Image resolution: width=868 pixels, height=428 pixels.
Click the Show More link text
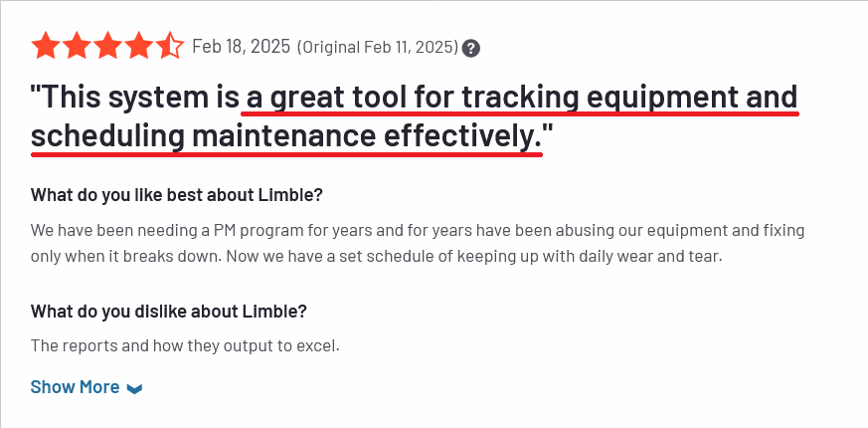pyautogui.click(x=75, y=387)
